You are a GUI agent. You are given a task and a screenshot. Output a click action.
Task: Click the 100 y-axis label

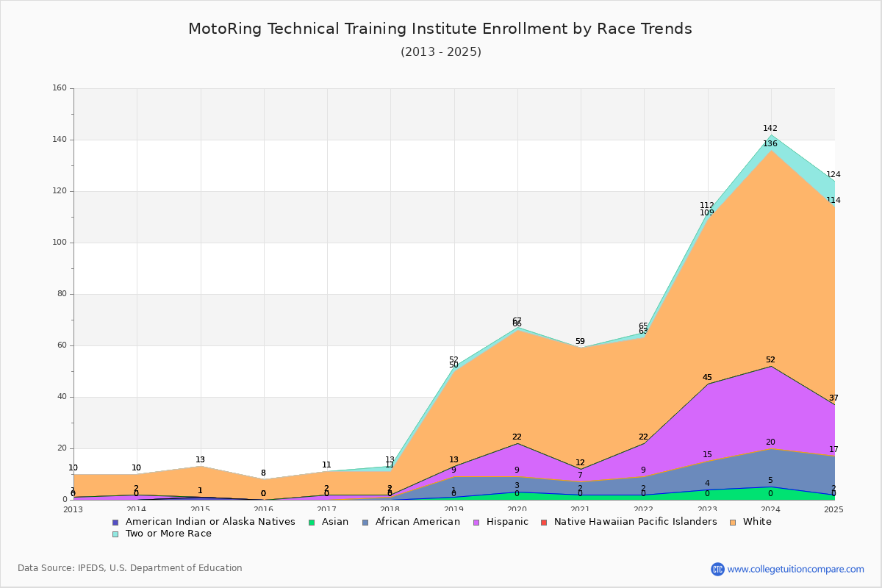60,243
